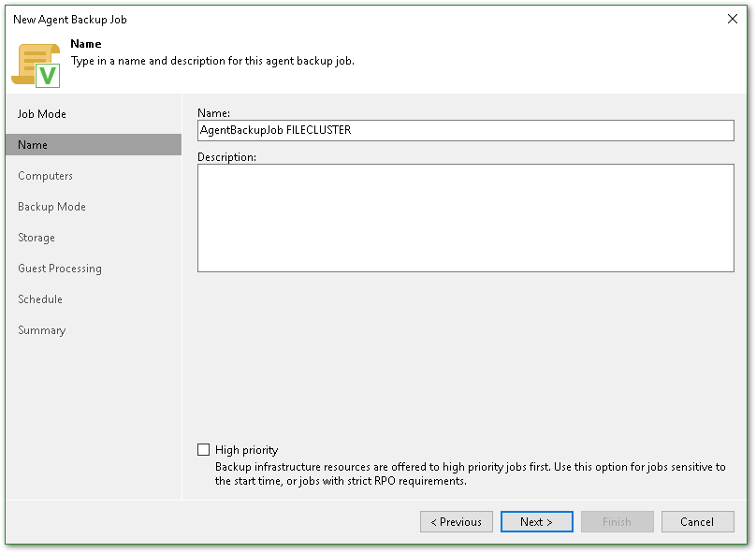
Task: Click the Veeam backup job wizard icon
Action: click(x=36, y=64)
